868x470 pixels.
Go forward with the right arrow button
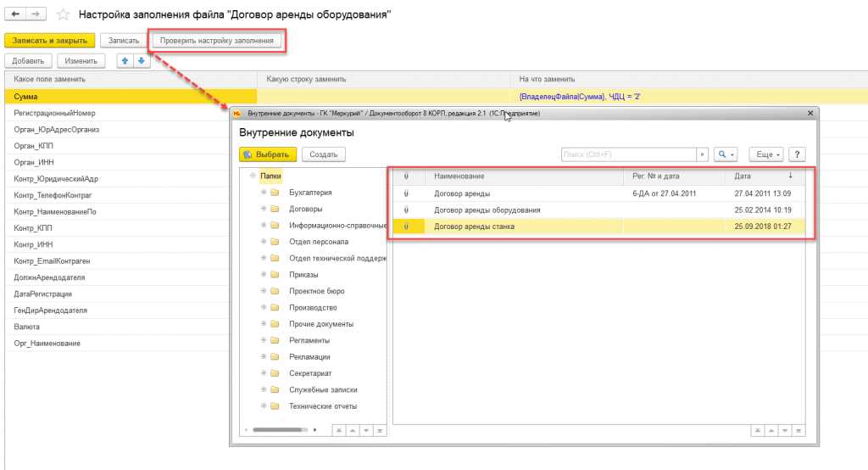click(36, 14)
